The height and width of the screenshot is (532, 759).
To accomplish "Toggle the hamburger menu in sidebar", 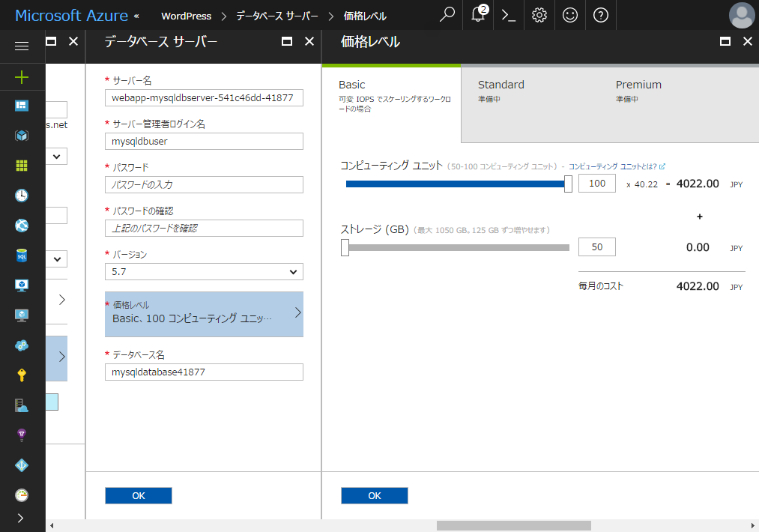I will tap(22, 46).
